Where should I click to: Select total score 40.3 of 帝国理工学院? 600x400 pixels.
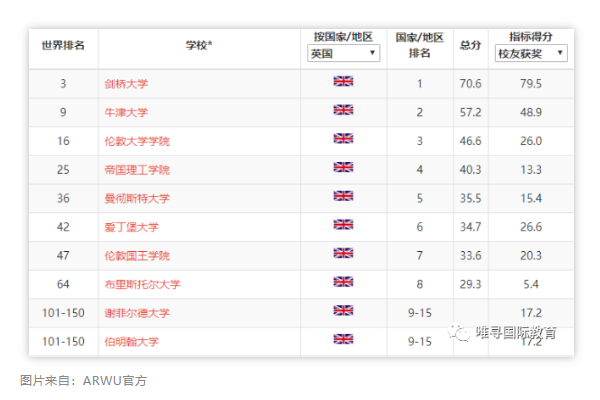pyautogui.click(x=470, y=170)
